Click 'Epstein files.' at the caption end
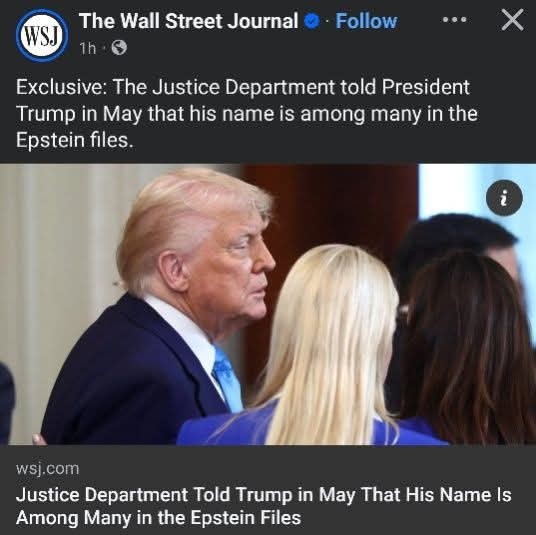This screenshot has width=536, height=535. pos(74,140)
